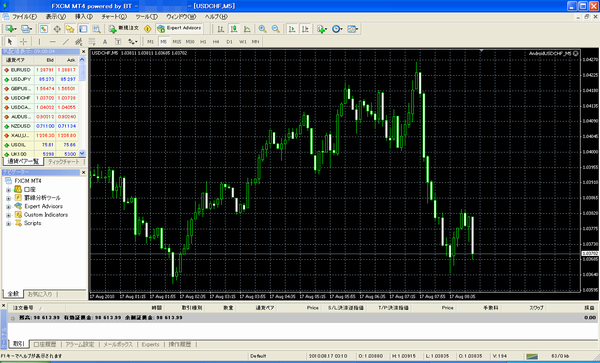The height and width of the screenshot is (363, 600).
Task: Zoom in on the chart with magnifier plus
Action: pos(262,29)
